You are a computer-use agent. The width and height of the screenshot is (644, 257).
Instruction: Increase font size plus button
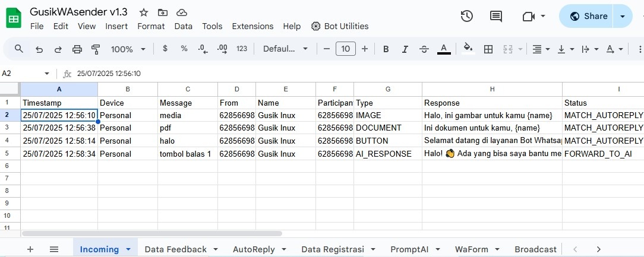(365, 49)
